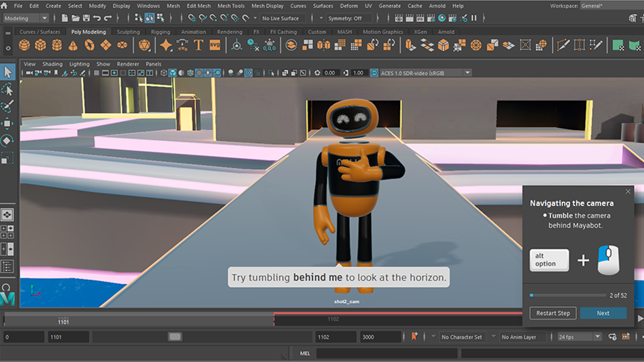Image resolution: width=644 pixels, height=362 pixels.
Task: Click the SVG shelf icon
Action: point(215,45)
